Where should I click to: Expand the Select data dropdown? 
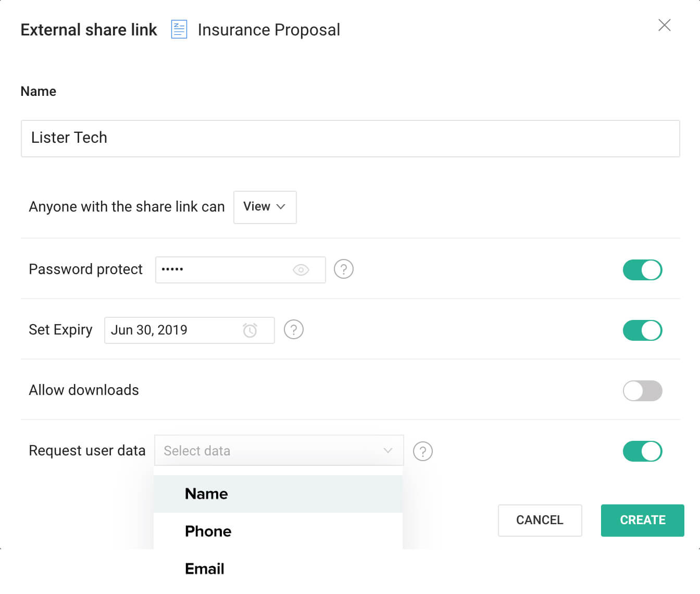(271, 451)
